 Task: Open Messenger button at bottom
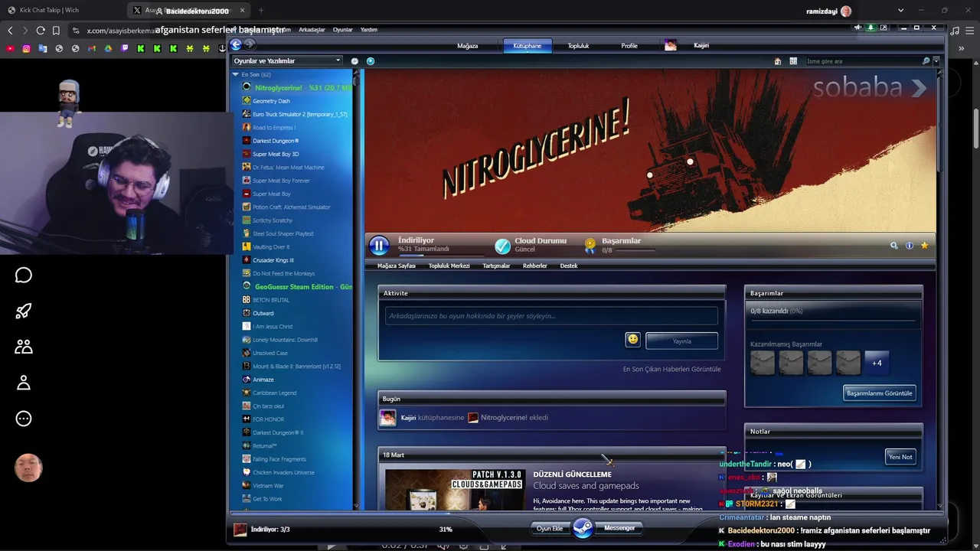[619, 528]
